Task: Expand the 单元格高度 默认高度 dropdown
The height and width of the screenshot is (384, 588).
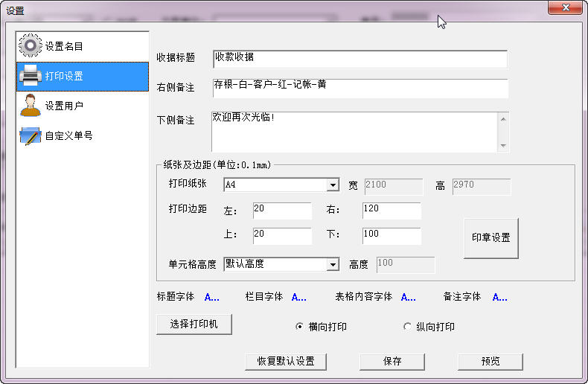Action: [333, 265]
